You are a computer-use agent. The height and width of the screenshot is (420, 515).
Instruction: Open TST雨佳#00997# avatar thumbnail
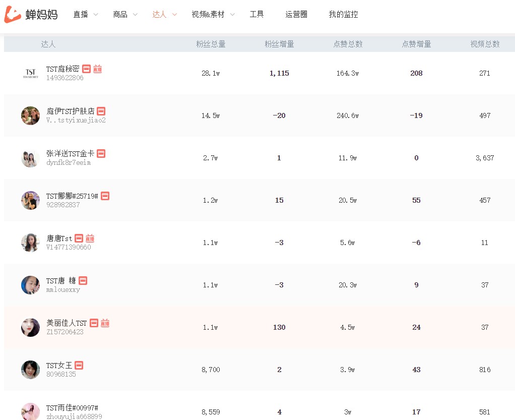[x=31, y=411]
